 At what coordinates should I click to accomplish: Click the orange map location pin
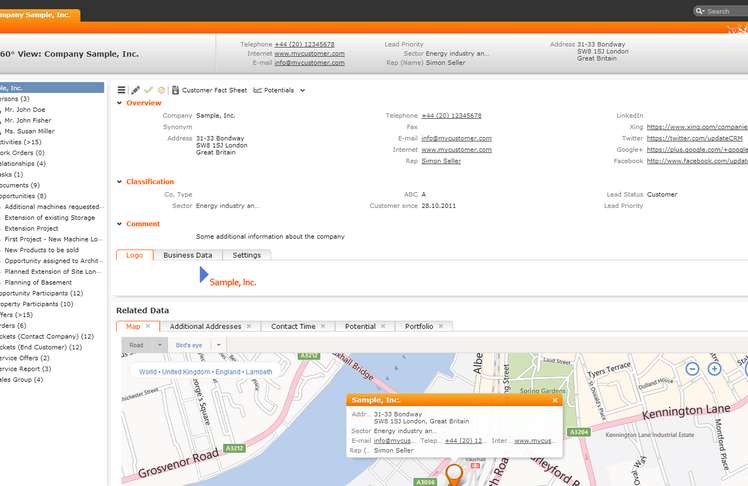(x=454, y=473)
